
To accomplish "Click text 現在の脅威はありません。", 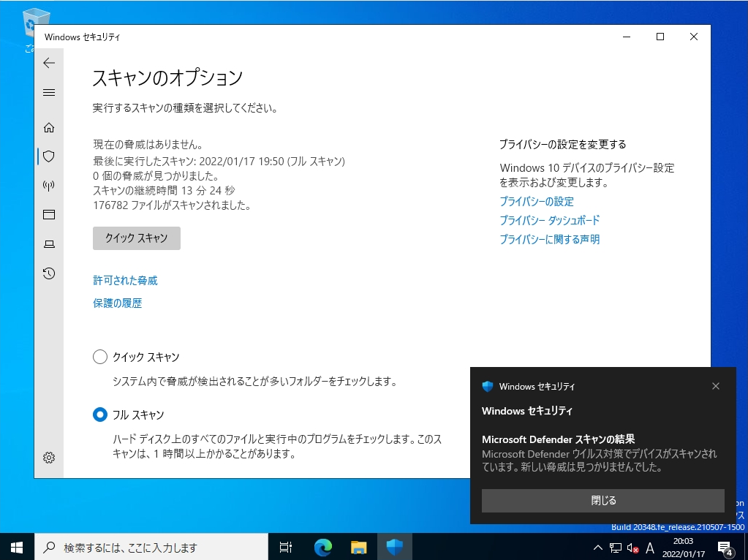I will point(148,145).
